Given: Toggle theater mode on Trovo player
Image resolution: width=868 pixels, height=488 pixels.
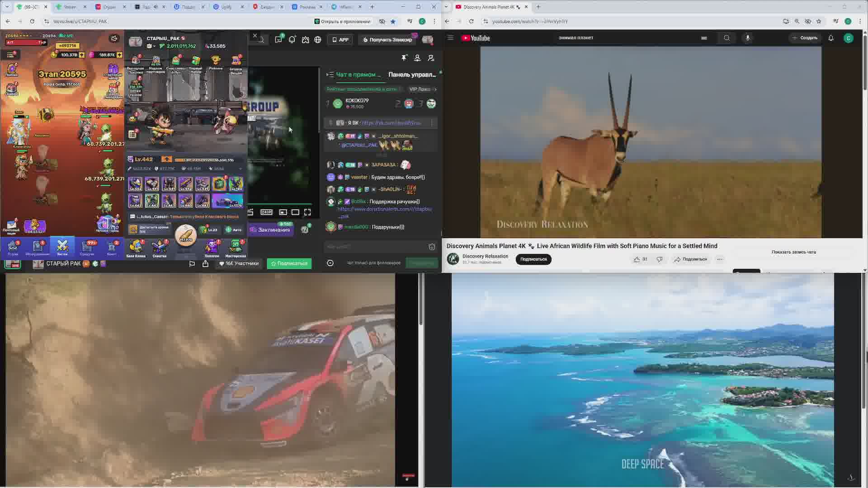Looking at the screenshot, I should click(x=295, y=212).
